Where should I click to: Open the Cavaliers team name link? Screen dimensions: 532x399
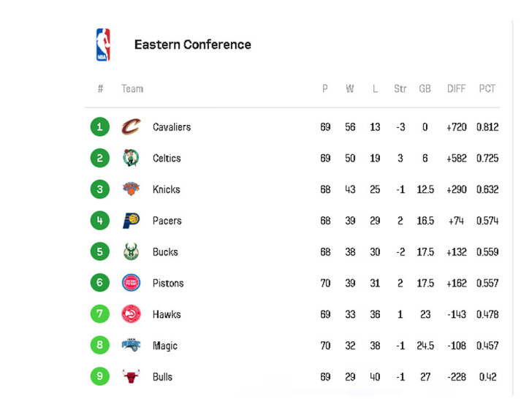click(x=172, y=127)
